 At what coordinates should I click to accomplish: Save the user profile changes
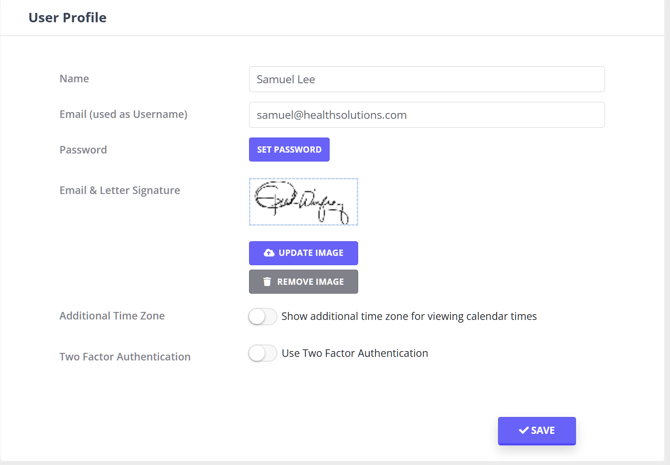click(537, 430)
